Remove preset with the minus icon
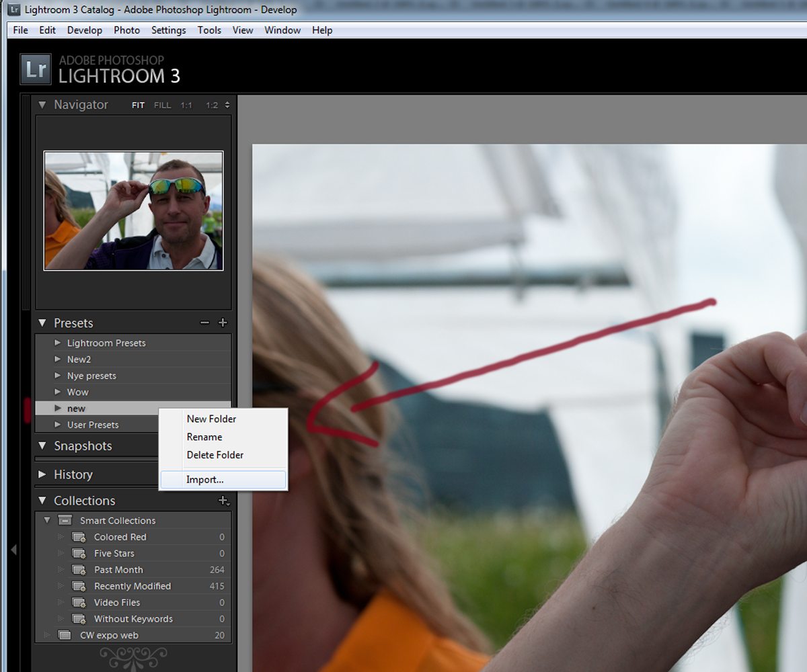The height and width of the screenshot is (672, 807). (x=204, y=323)
